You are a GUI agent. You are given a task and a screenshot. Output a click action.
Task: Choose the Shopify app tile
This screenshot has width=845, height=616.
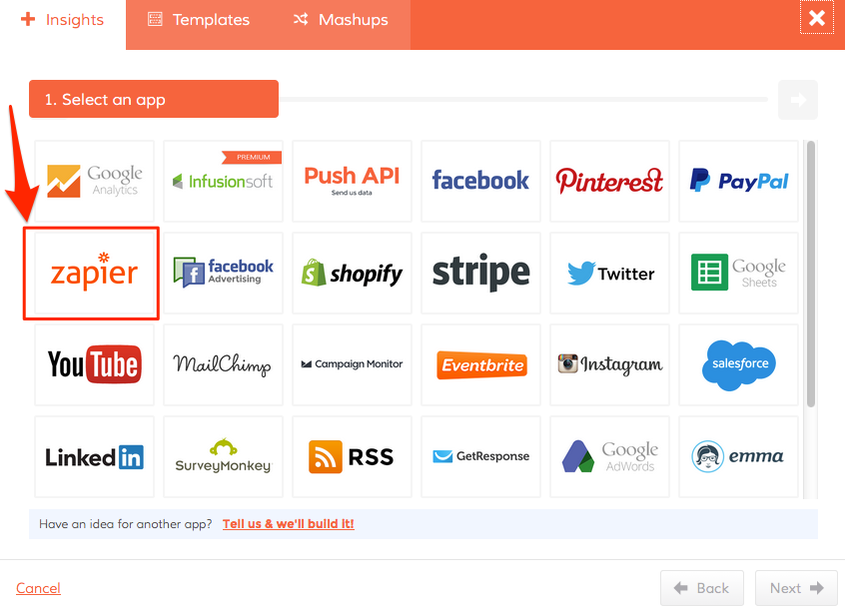coord(352,273)
